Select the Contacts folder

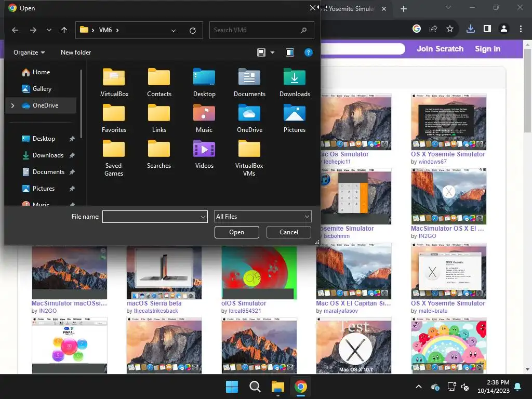[159, 83]
